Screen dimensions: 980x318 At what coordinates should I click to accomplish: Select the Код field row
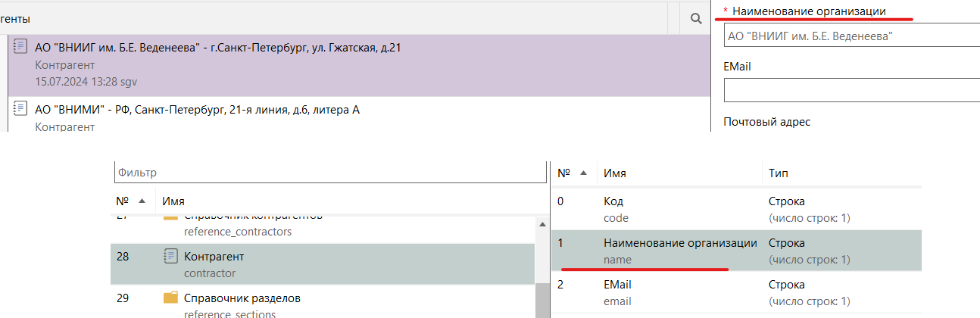[736, 209]
